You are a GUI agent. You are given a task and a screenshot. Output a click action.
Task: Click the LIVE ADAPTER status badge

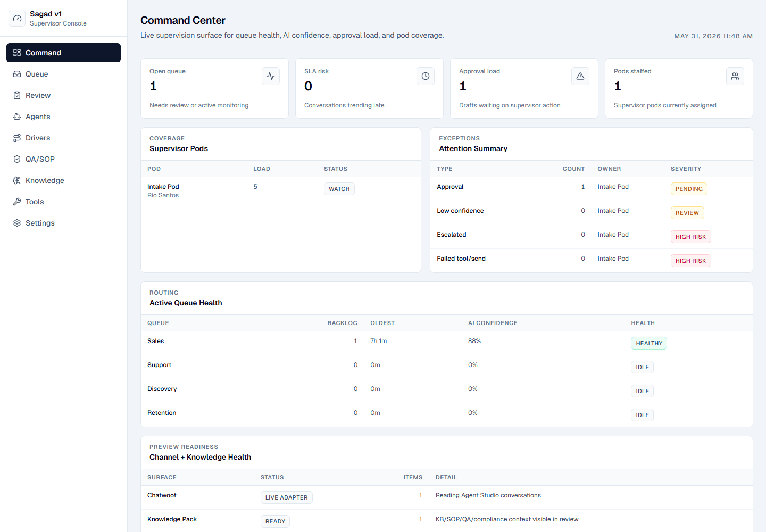pos(286,497)
